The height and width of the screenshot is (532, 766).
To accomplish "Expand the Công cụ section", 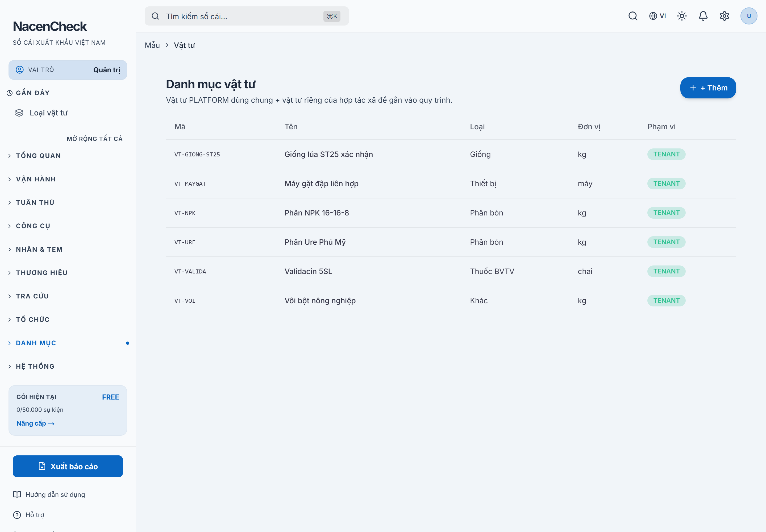I will 68,226.
